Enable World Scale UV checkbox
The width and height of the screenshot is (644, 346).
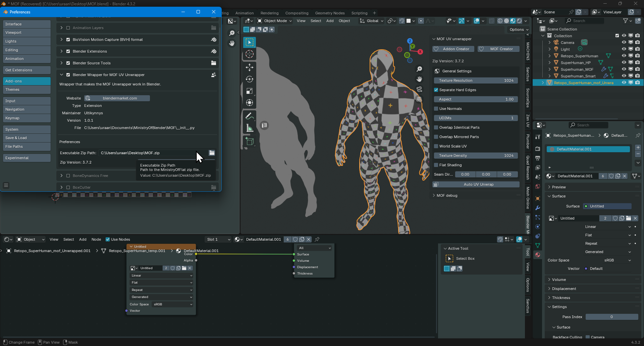tap(436, 146)
